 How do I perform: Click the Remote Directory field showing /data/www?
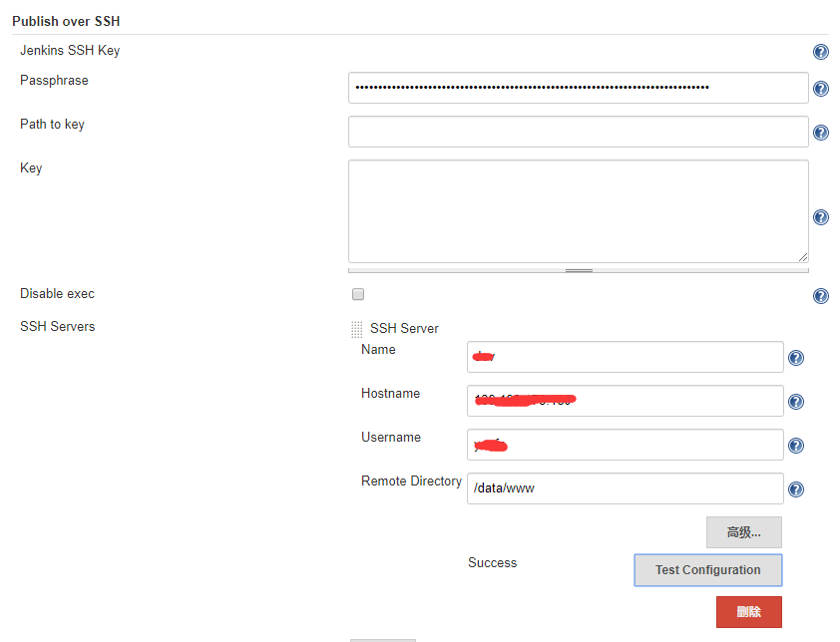[x=625, y=488]
